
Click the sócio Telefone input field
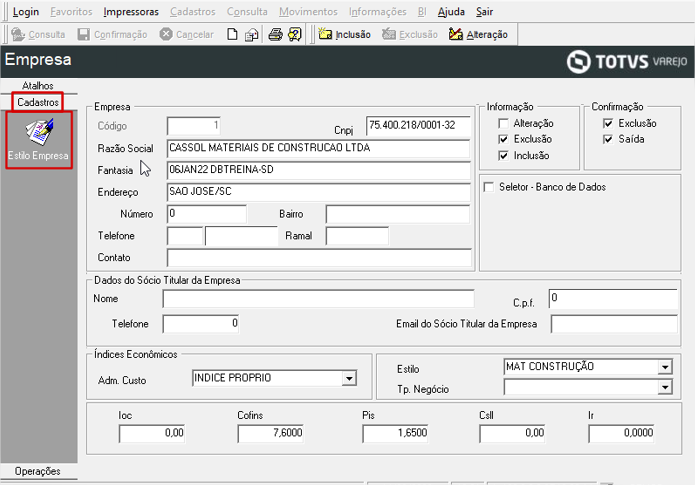tap(201, 324)
